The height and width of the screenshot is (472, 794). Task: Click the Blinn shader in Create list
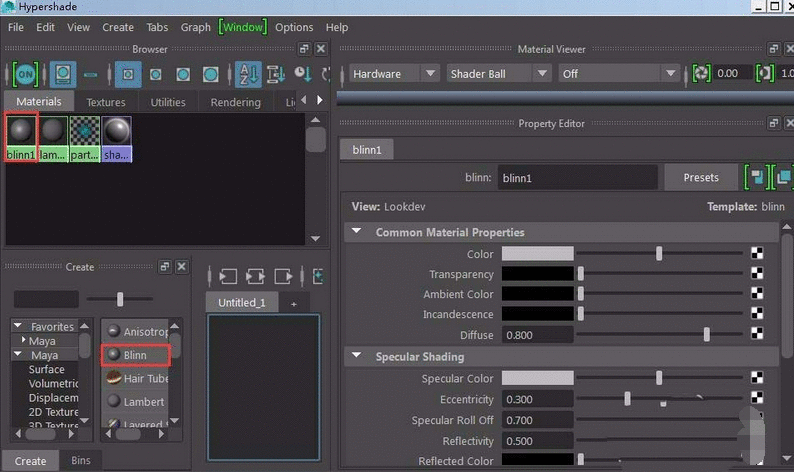(135, 354)
